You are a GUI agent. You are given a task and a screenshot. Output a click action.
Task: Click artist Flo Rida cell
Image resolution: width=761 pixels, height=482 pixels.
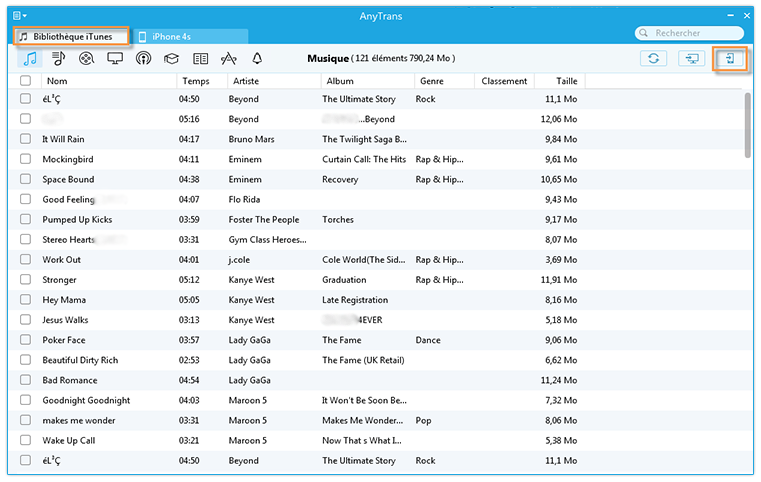tap(244, 199)
